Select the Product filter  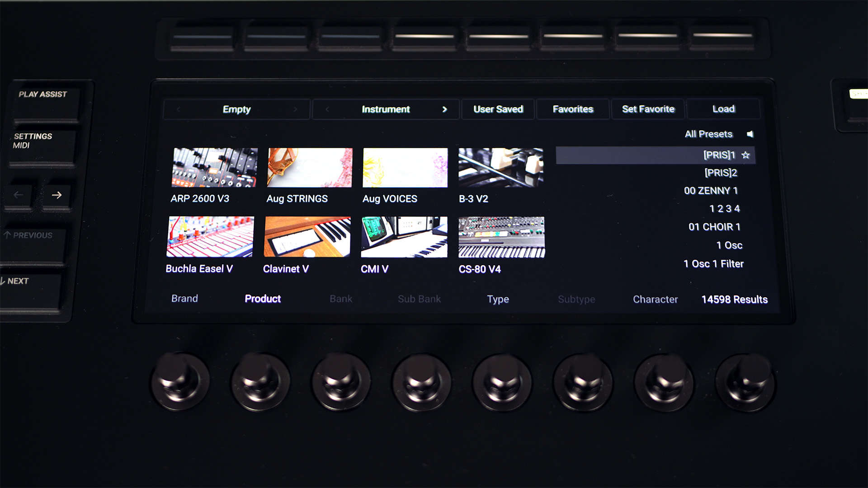(x=263, y=298)
